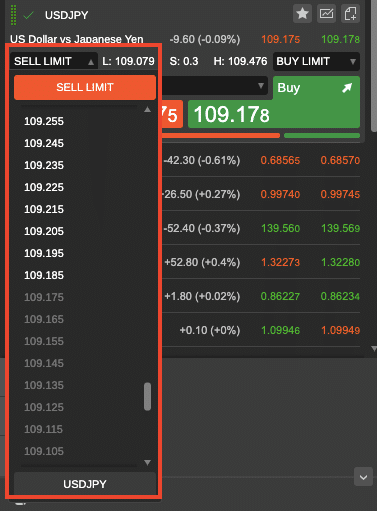Viewport: 377px width, 511px height.
Task: Select price 109.185 in the list
Action: [x=44, y=275]
